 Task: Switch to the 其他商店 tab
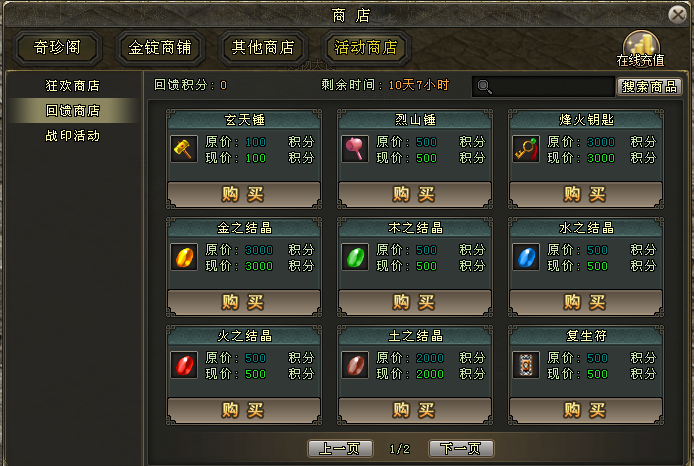tap(262, 47)
